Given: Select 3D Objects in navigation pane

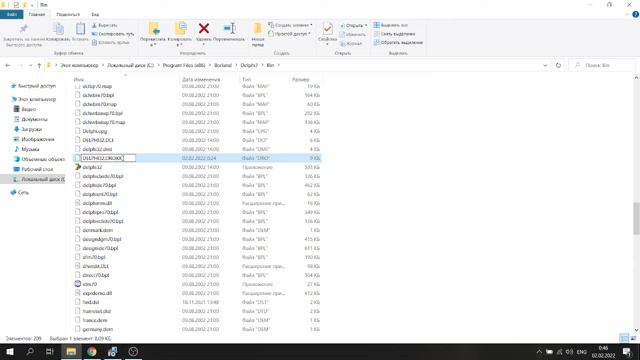Looking at the screenshot, I should 39,159.
